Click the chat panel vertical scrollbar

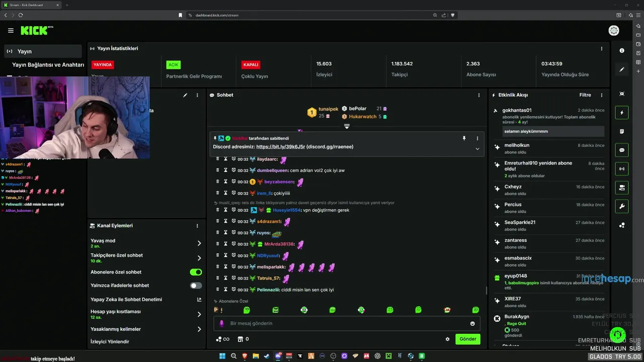pos(486,290)
